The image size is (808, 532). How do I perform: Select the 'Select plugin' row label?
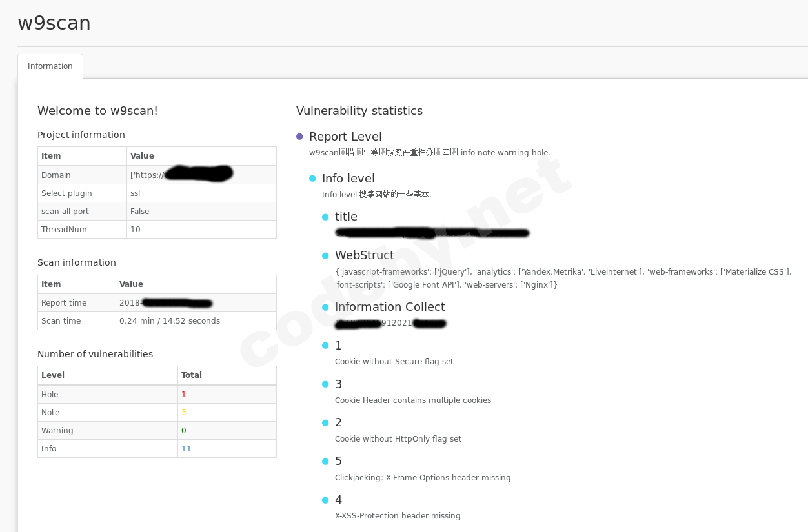tap(66, 193)
